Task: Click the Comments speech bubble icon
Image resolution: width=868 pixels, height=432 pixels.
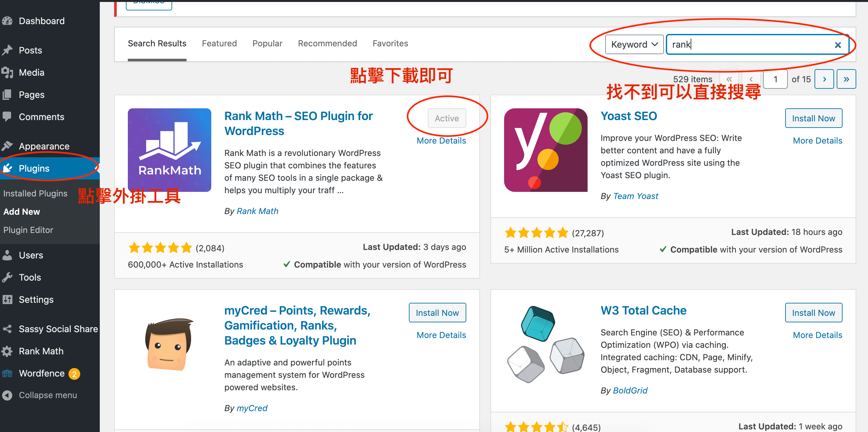Action: (7, 117)
